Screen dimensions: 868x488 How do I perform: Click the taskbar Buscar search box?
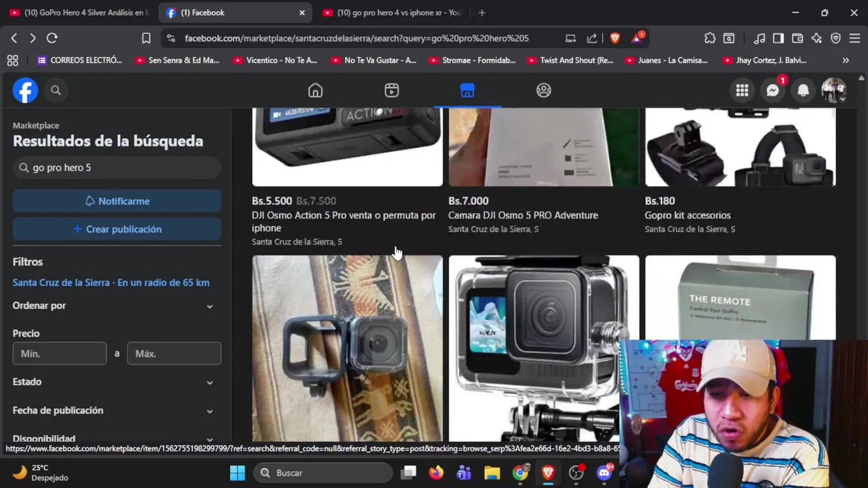(x=323, y=473)
